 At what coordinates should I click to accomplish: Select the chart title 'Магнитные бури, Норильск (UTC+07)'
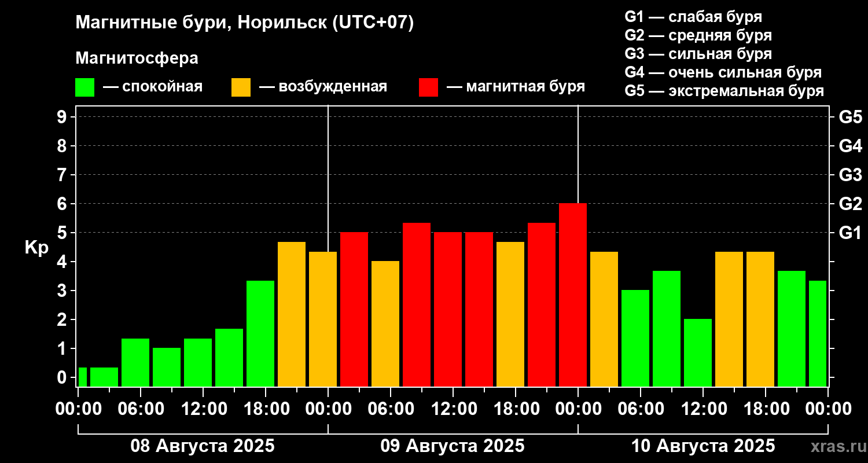[x=245, y=24]
